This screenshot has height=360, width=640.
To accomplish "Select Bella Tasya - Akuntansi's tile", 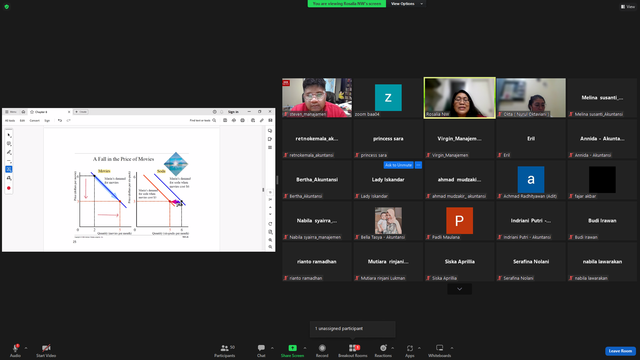I will click(x=388, y=220).
